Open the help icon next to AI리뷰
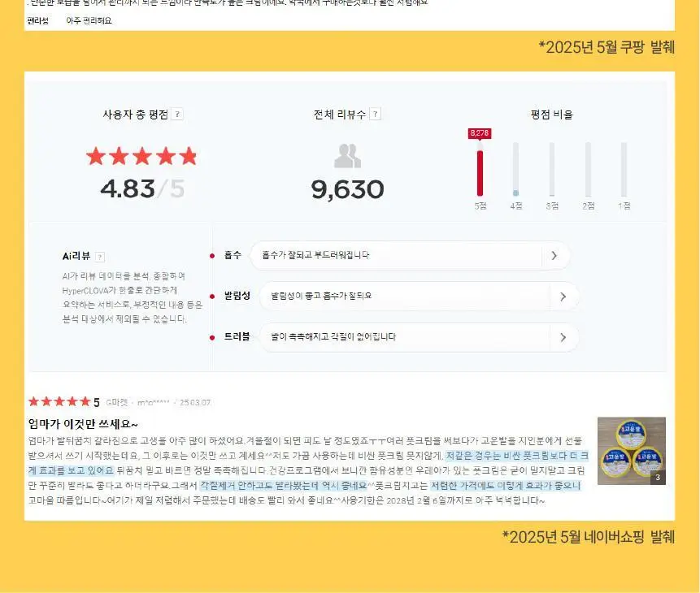This screenshot has height=593, width=700. (x=100, y=257)
